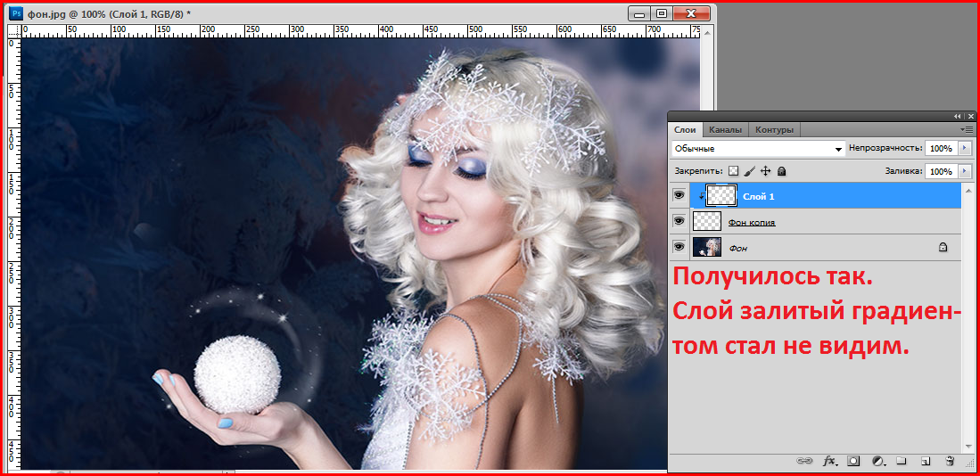980x476 pixels.
Task: Click clipping mask arrow on Слой 1
Action: 701,197
